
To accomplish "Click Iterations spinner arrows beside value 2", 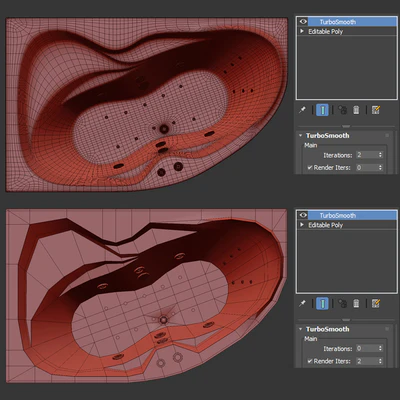I will click(x=380, y=155).
